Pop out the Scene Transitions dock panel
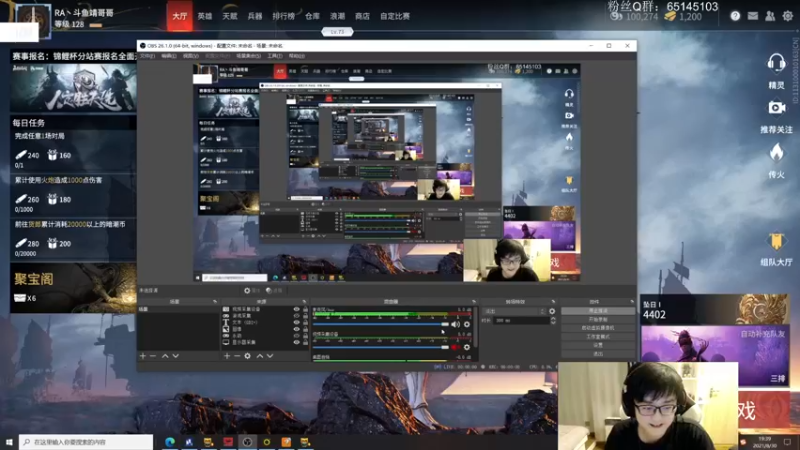The width and height of the screenshot is (800, 450). (x=553, y=302)
